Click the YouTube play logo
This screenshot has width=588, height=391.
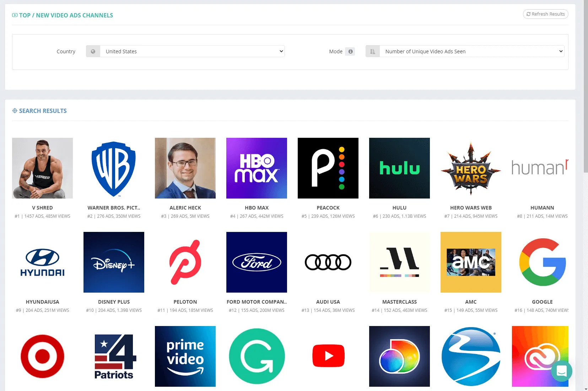328,356
